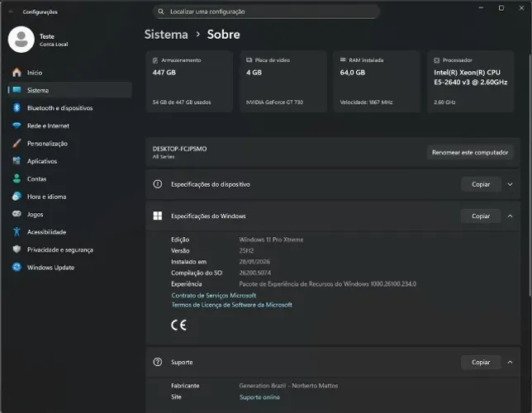Copy Windows specifications with the Copiar button
The width and height of the screenshot is (532, 413).
tap(481, 216)
